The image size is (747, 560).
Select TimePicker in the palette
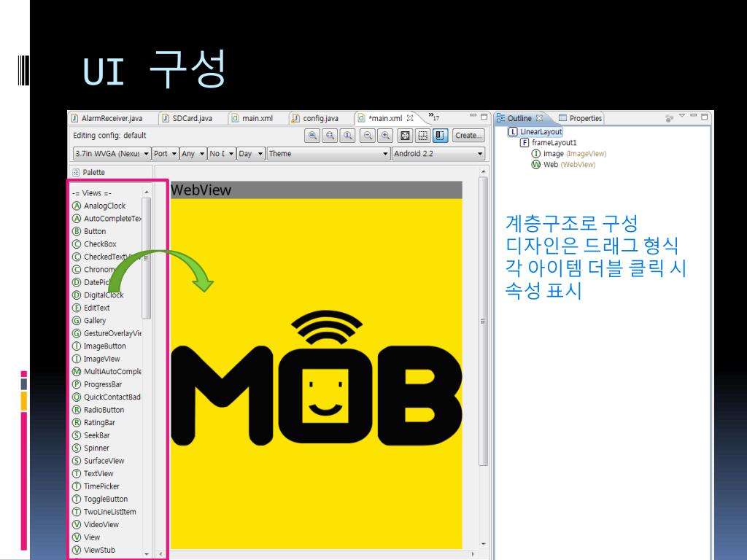coord(96,486)
